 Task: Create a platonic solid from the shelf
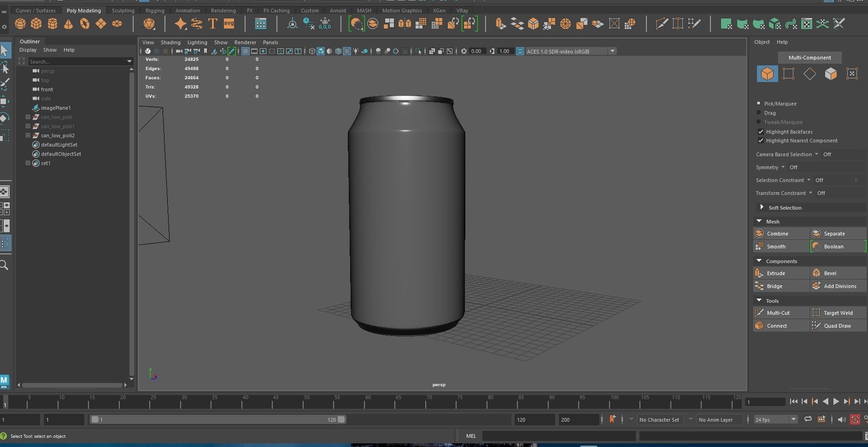[x=149, y=24]
